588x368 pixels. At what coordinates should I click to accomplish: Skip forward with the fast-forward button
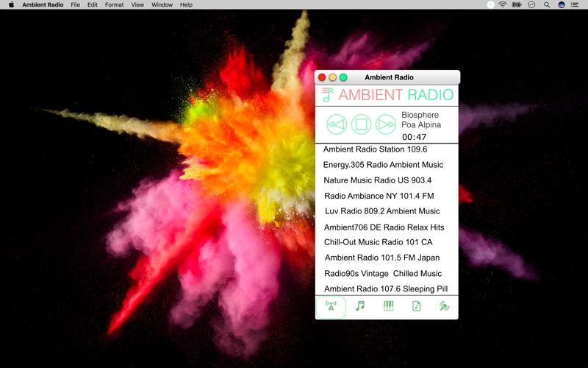386,124
